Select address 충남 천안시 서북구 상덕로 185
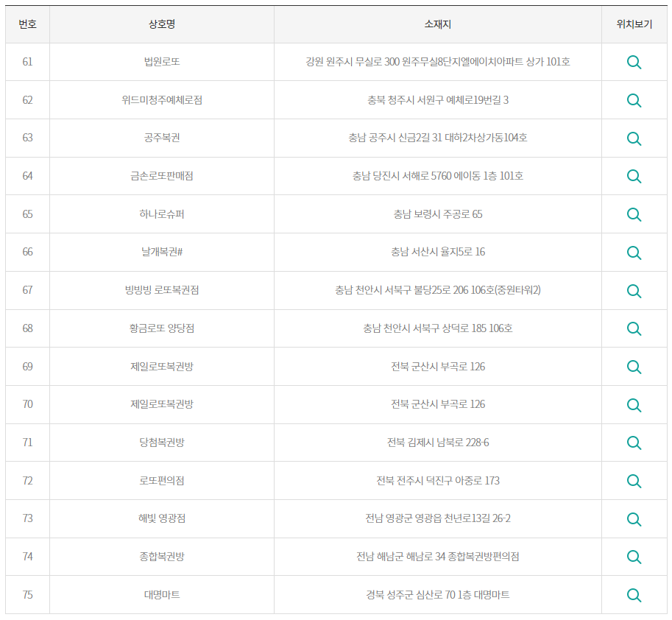Screen dimensions: 672x620 pyautogui.click(x=425, y=328)
